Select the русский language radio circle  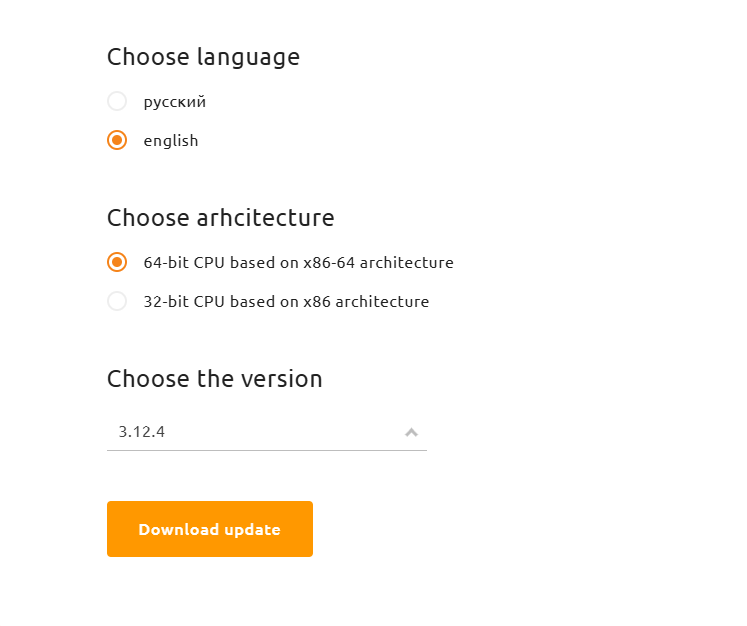point(117,101)
